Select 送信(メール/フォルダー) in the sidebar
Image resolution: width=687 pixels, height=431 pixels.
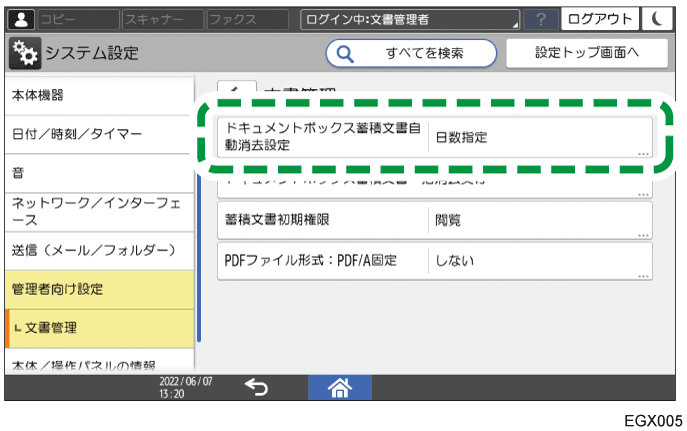[x=99, y=251]
